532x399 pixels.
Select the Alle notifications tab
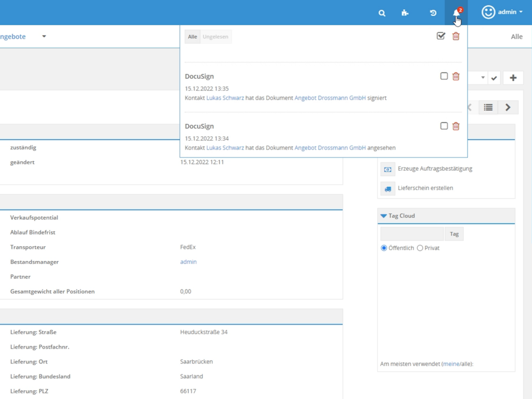point(193,37)
